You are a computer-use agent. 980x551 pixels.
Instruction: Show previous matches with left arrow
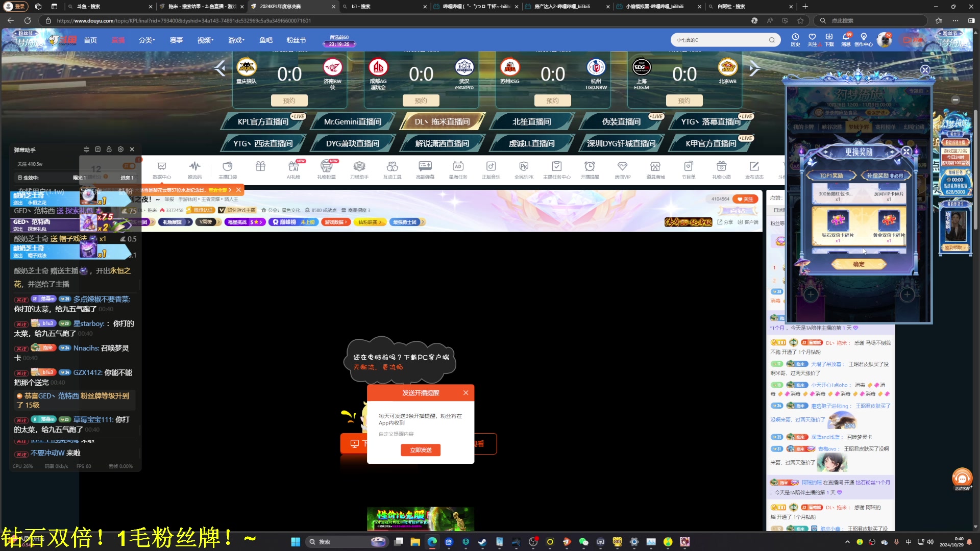click(220, 68)
